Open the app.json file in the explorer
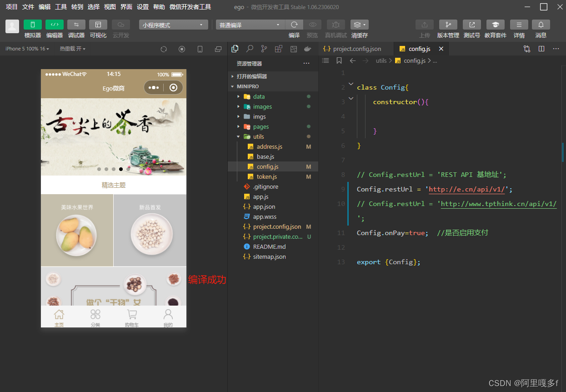The image size is (566, 392). point(264,206)
